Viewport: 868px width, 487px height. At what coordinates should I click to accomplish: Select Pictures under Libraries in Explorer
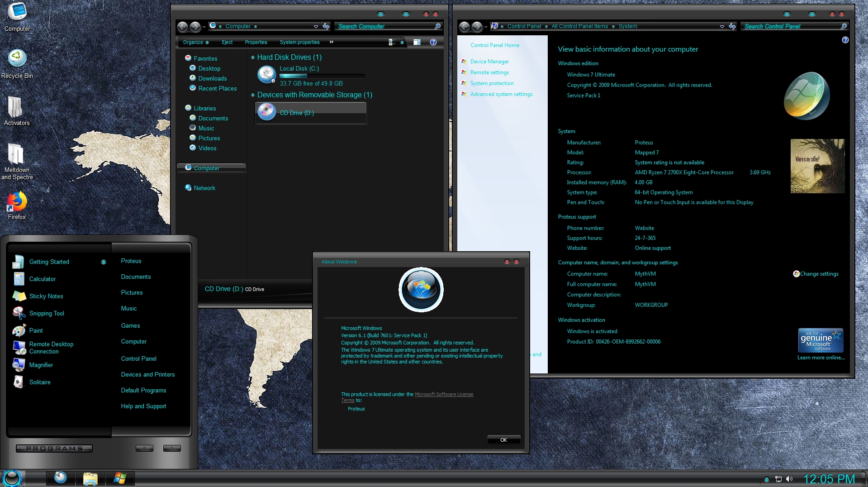click(x=209, y=138)
